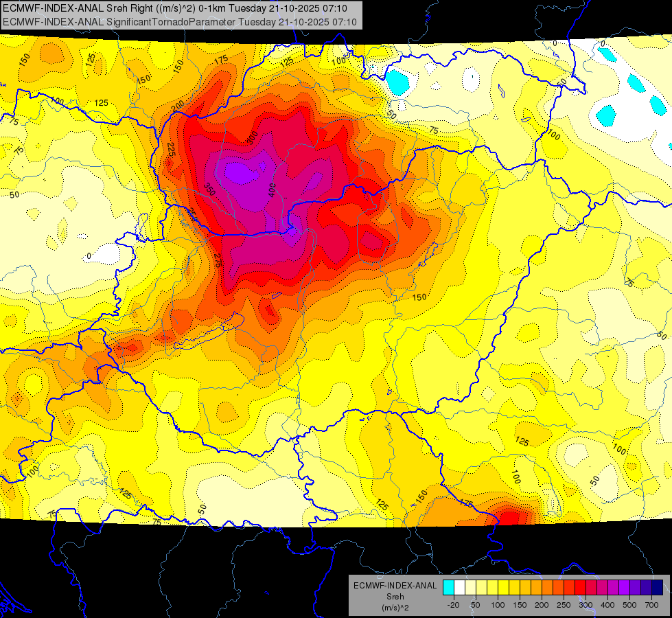
Task: Click the '200' legend tick value
Action: point(542,605)
